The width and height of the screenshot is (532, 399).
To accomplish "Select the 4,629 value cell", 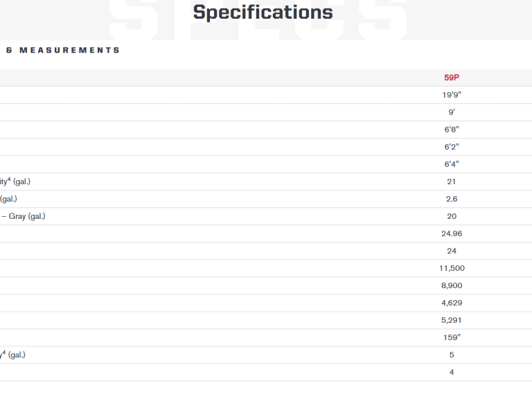I will (x=452, y=303).
